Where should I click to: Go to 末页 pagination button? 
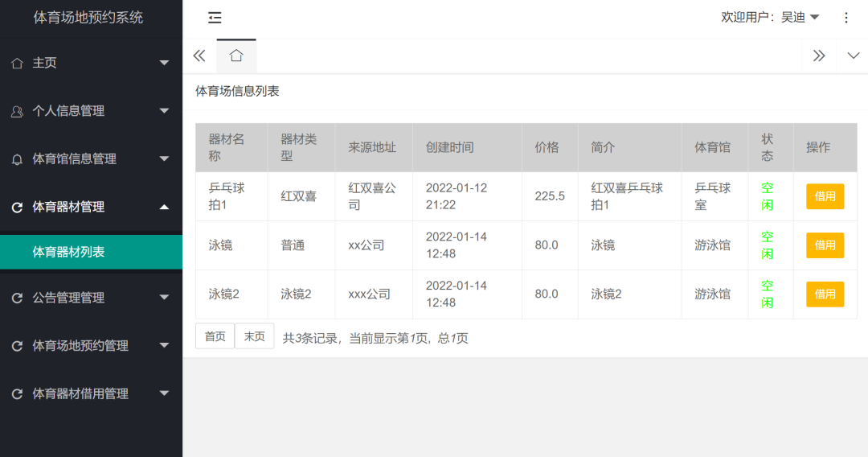point(255,336)
